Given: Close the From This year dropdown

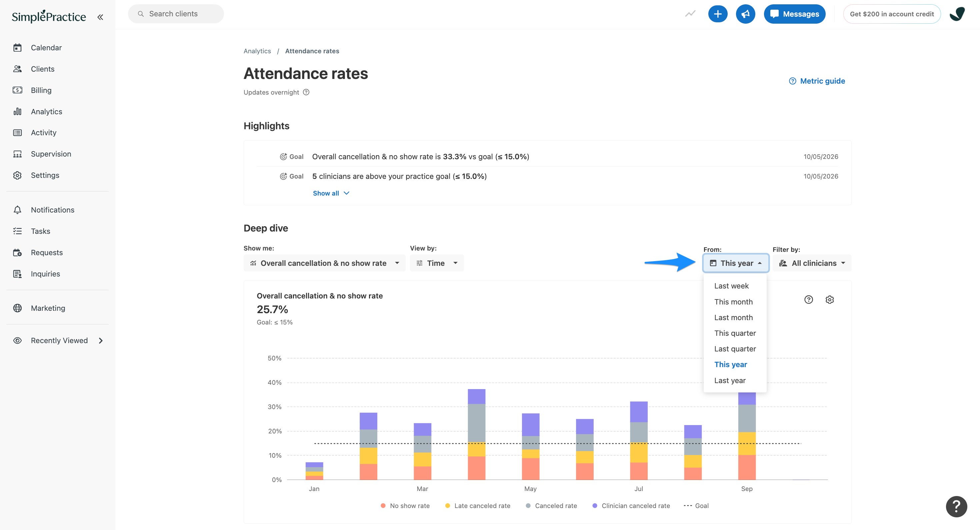Looking at the screenshot, I should tap(736, 263).
